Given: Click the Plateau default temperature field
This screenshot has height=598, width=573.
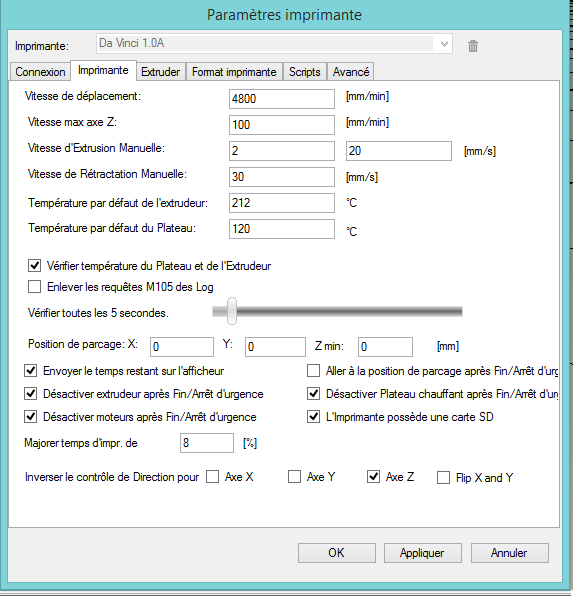Looking at the screenshot, I should coord(282,229).
